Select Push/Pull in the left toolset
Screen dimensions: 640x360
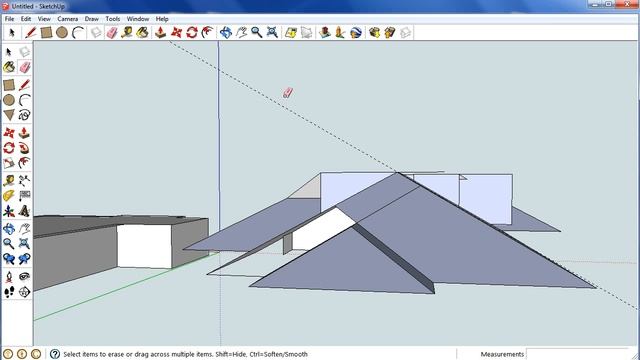coord(24,133)
